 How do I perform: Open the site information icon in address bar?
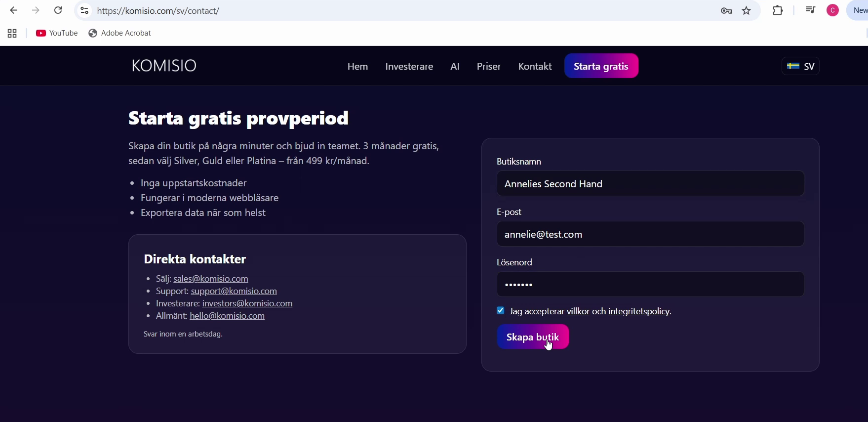pyautogui.click(x=84, y=10)
